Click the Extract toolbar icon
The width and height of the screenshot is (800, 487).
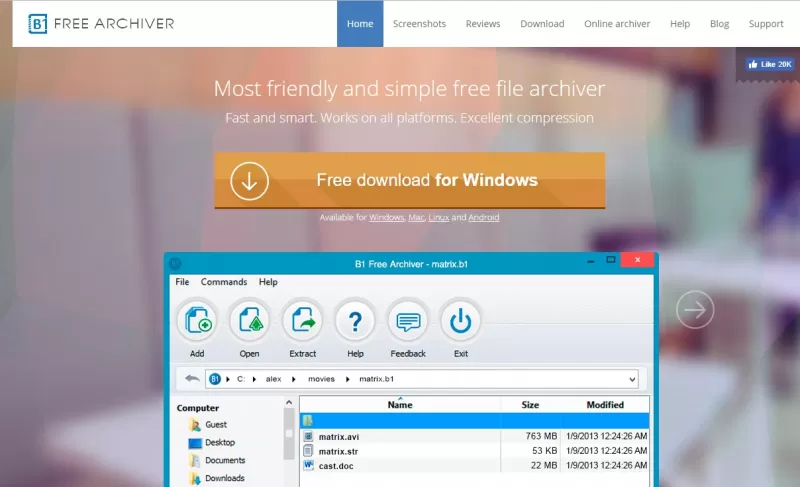point(303,321)
